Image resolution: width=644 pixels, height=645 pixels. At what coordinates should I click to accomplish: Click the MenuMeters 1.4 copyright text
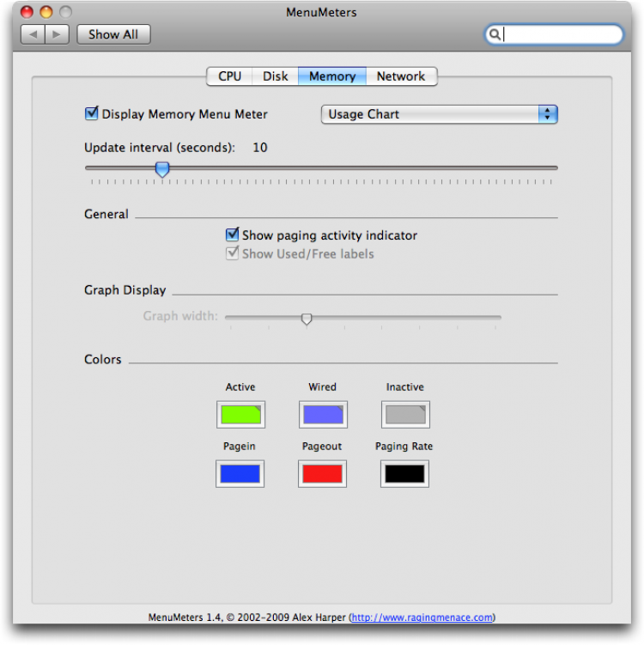(x=247, y=617)
